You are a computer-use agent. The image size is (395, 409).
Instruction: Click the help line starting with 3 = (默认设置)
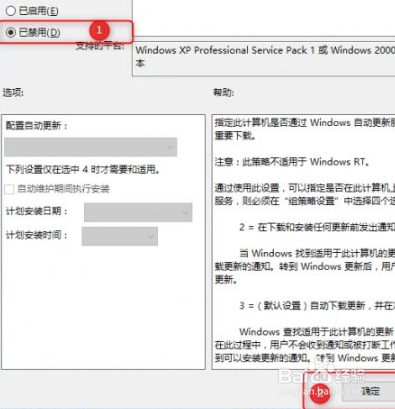[317, 306]
